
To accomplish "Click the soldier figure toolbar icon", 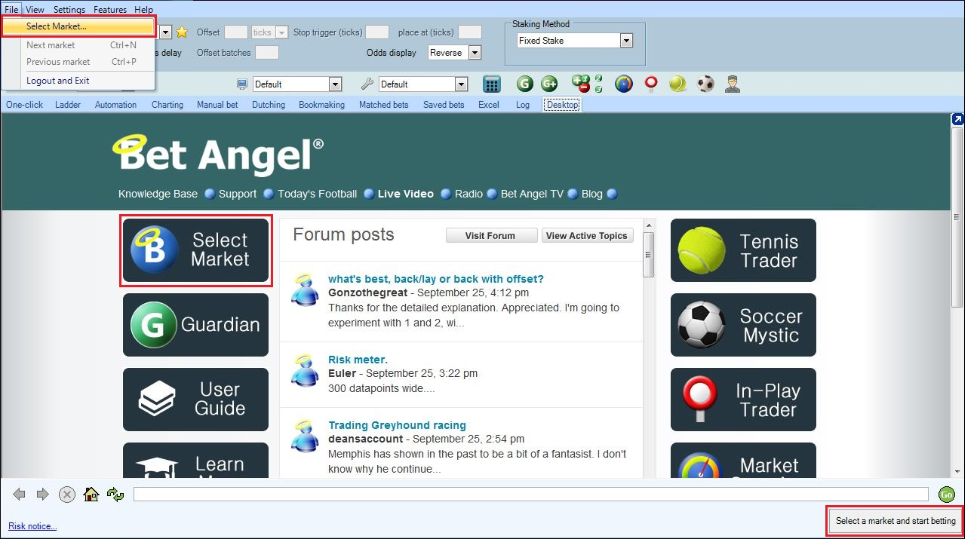I will pos(732,84).
